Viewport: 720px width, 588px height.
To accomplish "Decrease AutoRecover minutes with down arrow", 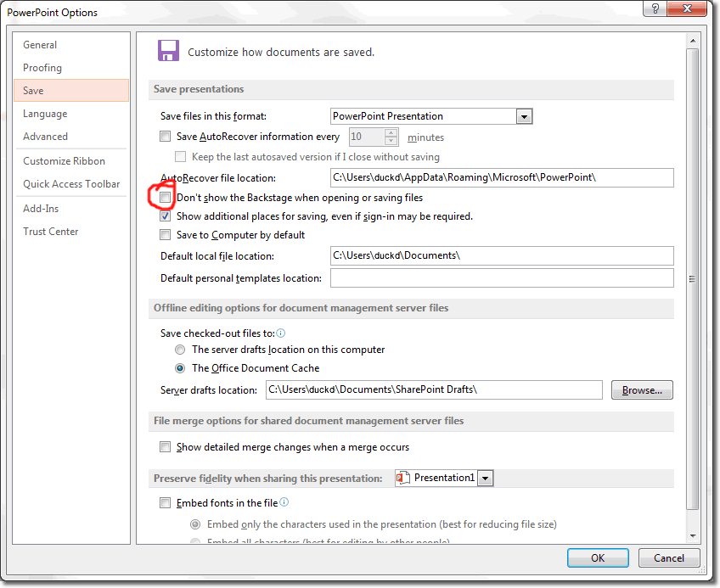I will click(391, 141).
